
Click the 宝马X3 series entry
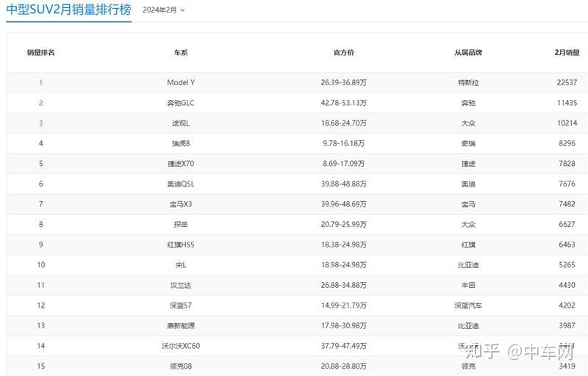181,204
